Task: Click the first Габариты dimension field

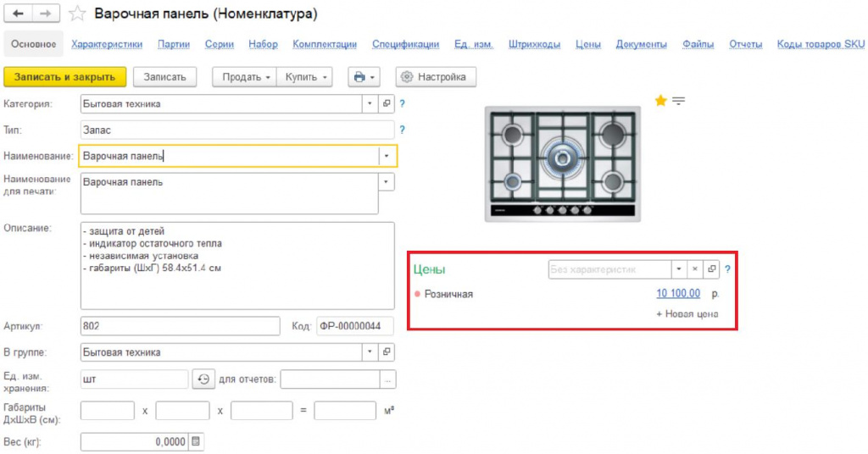Action: point(108,411)
